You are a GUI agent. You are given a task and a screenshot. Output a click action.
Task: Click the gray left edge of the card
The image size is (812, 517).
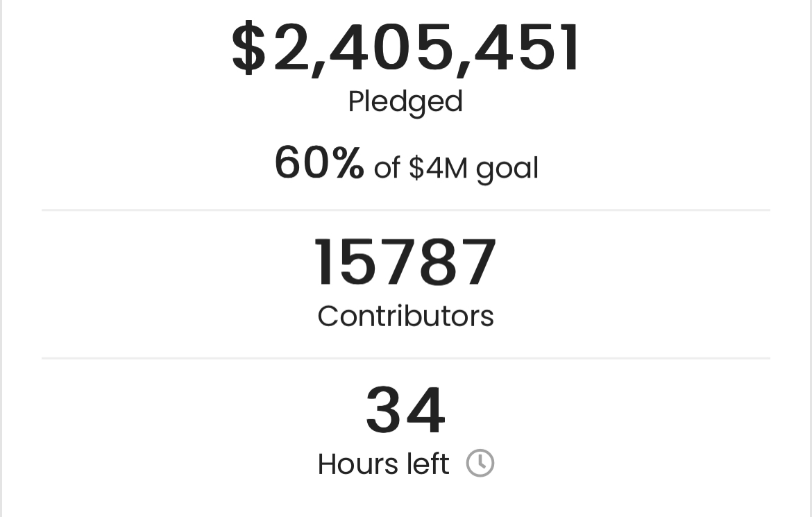pyautogui.click(x=1, y=258)
